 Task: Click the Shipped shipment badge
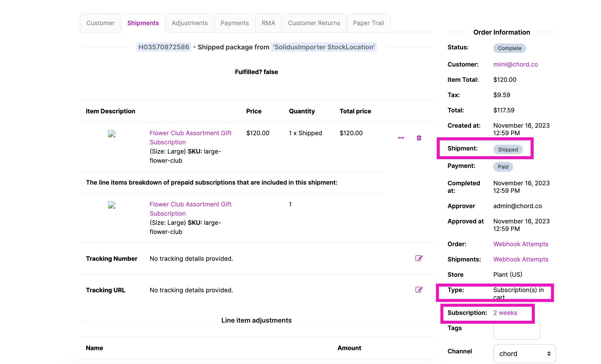[508, 150]
